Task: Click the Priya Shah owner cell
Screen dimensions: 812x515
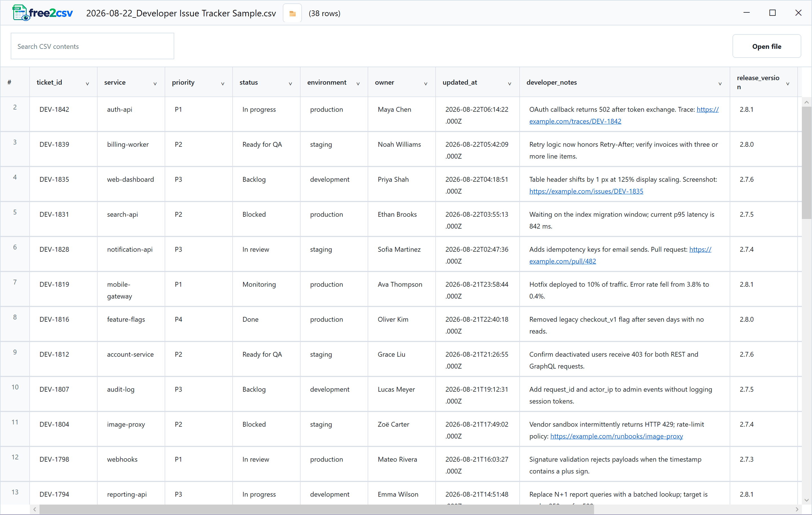Action: (x=401, y=184)
